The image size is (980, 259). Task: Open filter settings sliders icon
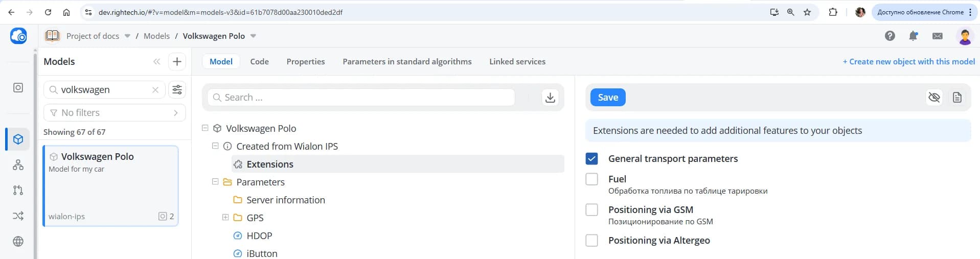coord(177,90)
